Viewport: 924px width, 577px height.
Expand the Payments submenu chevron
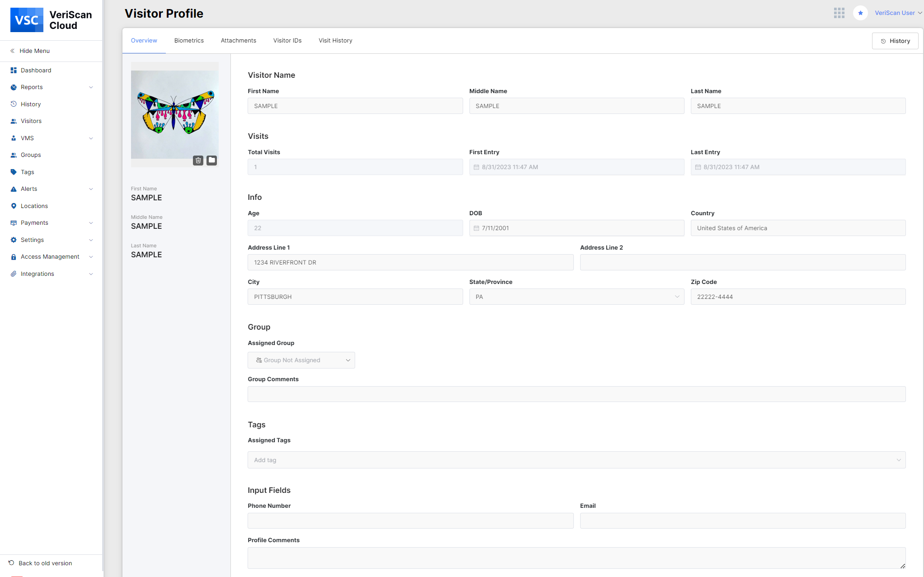tap(91, 223)
